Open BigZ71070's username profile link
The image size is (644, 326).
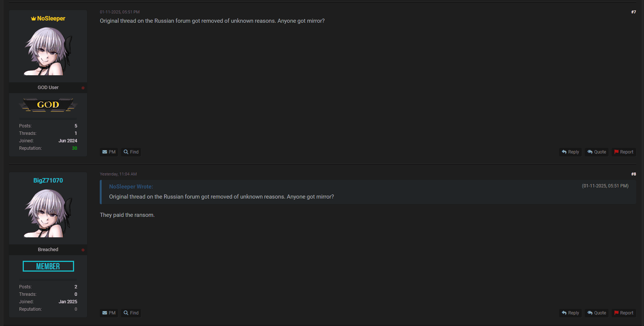48,181
